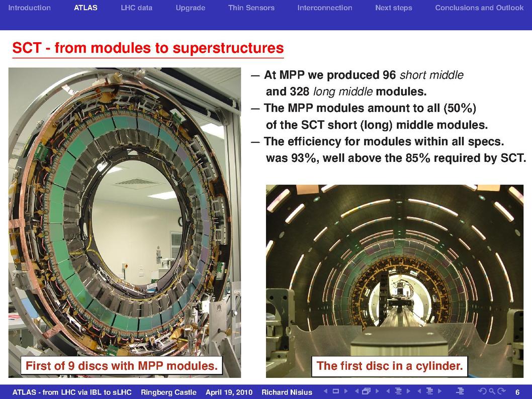Viewport: 532px width, 399px height.
Task: Go to the previous slide arrow
Action: (326, 391)
